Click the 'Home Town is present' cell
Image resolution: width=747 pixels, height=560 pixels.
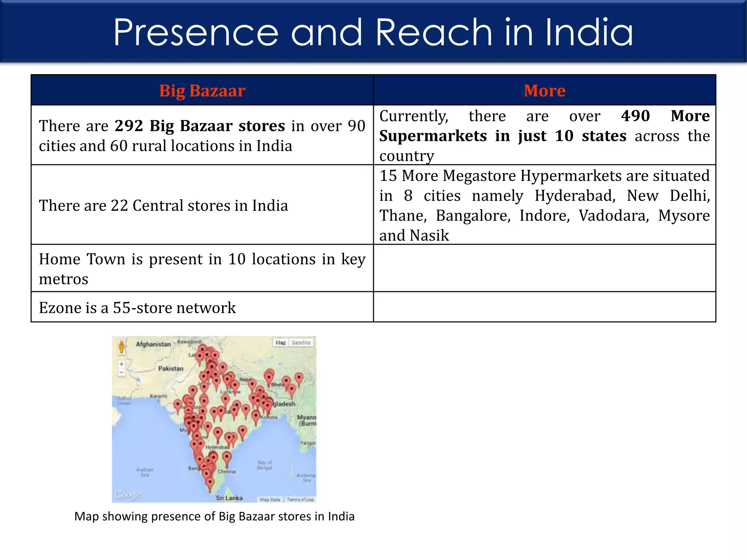pos(202,268)
